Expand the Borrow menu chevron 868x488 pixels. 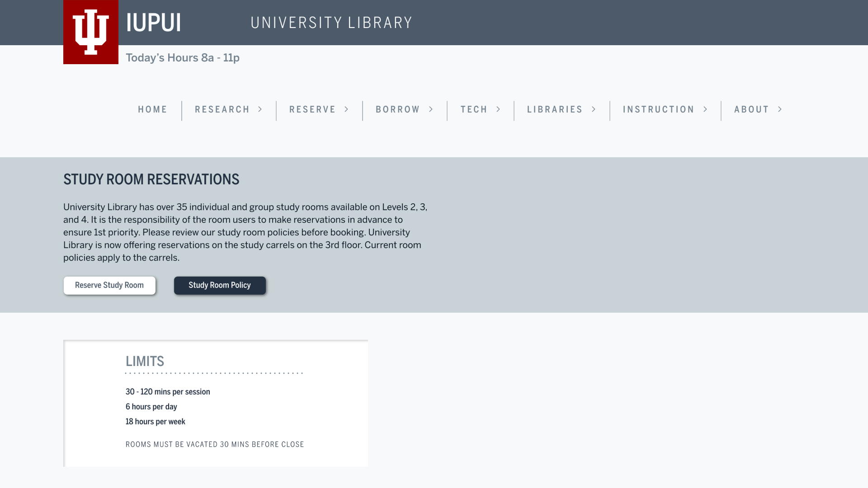(431, 109)
